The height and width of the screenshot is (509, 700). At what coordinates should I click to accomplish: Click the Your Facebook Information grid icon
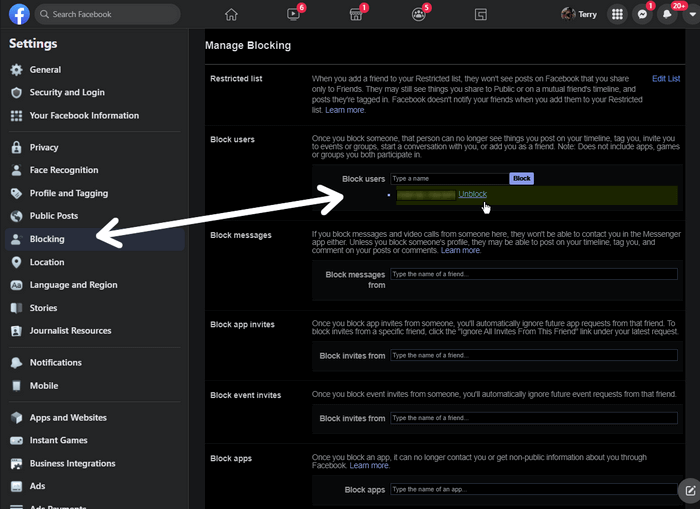click(17, 116)
